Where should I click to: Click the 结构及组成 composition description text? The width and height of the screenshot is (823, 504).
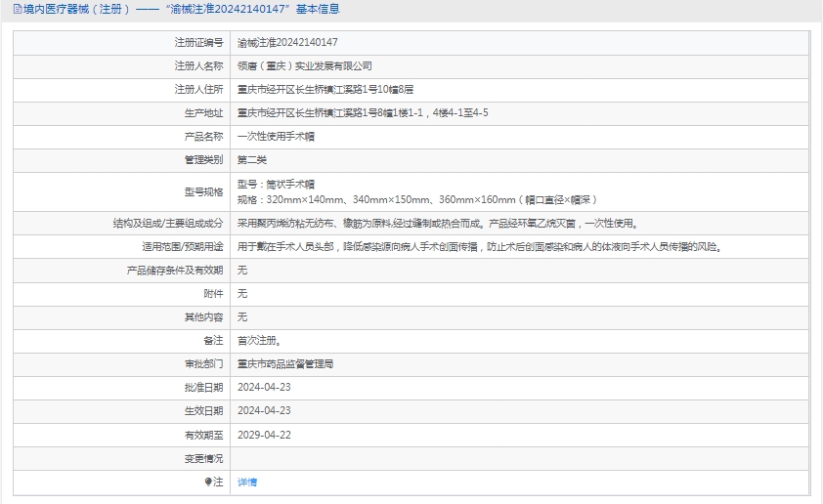(x=443, y=223)
